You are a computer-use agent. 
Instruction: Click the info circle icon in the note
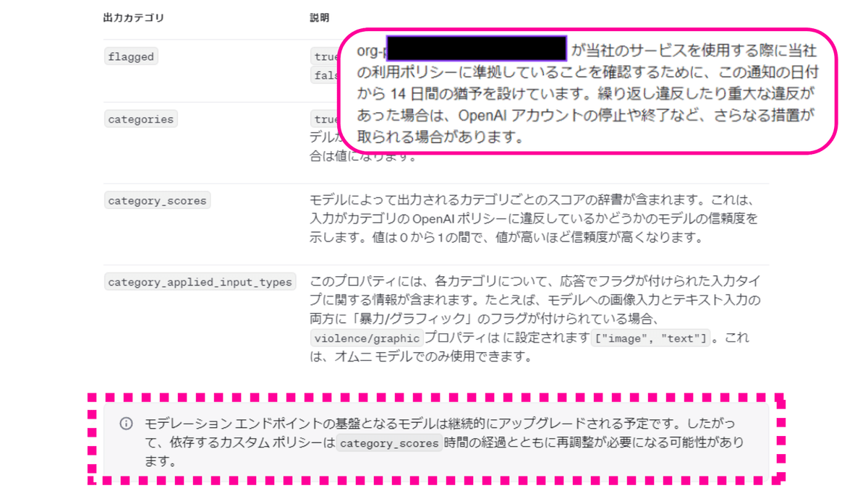(126, 424)
